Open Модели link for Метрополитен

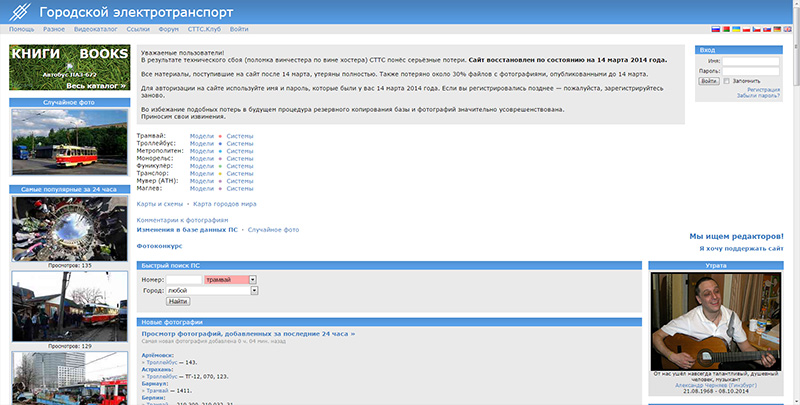tap(202, 151)
